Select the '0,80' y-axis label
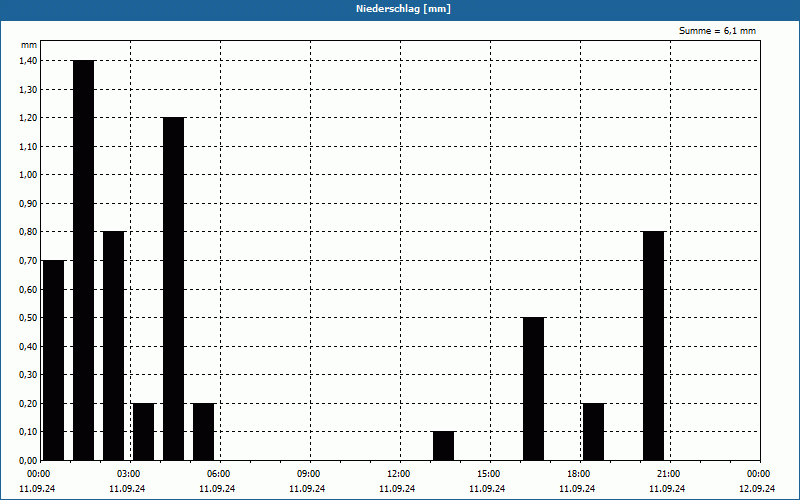800x500 pixels. coord(28,232)
